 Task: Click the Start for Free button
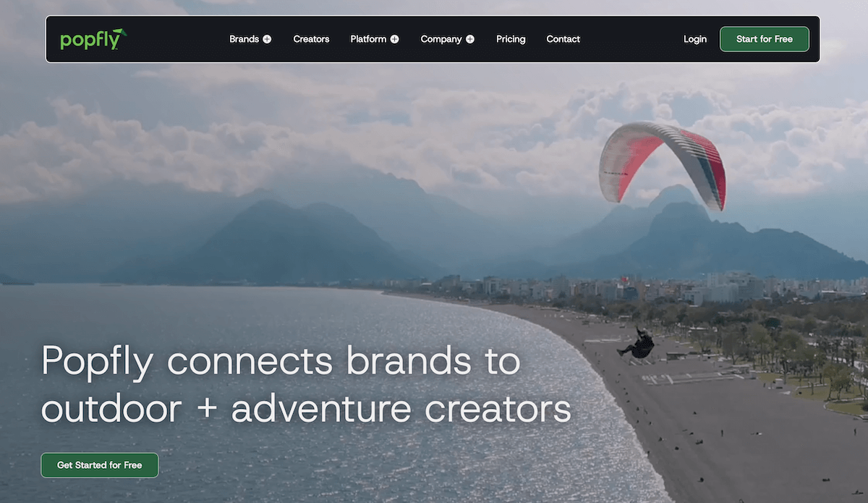[765, 39]
